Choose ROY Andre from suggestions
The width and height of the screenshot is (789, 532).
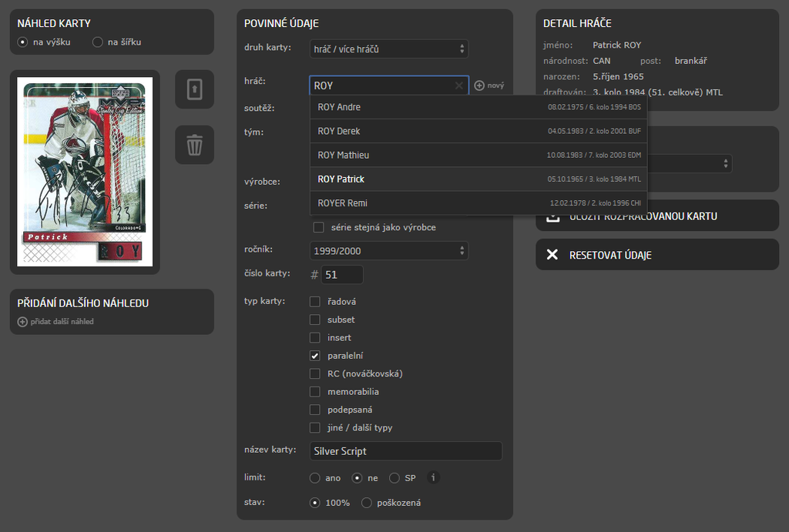pyautogui.click(x=478, y=107)
